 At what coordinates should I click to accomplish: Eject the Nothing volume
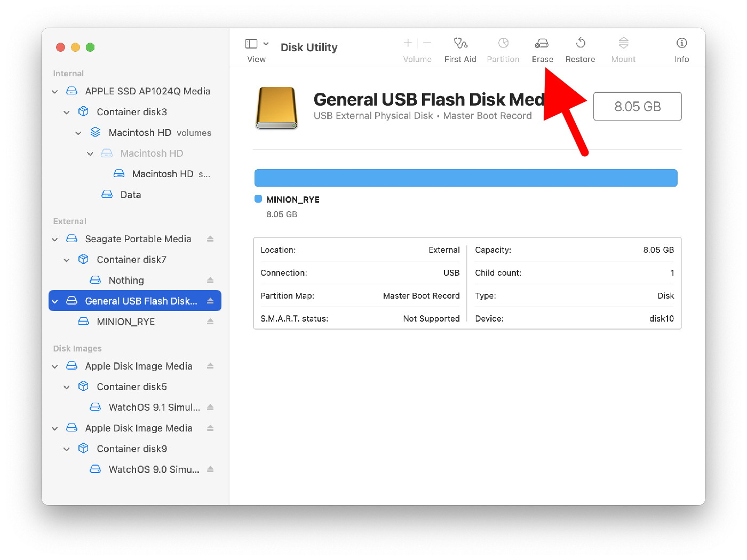(x=210, y=280)
